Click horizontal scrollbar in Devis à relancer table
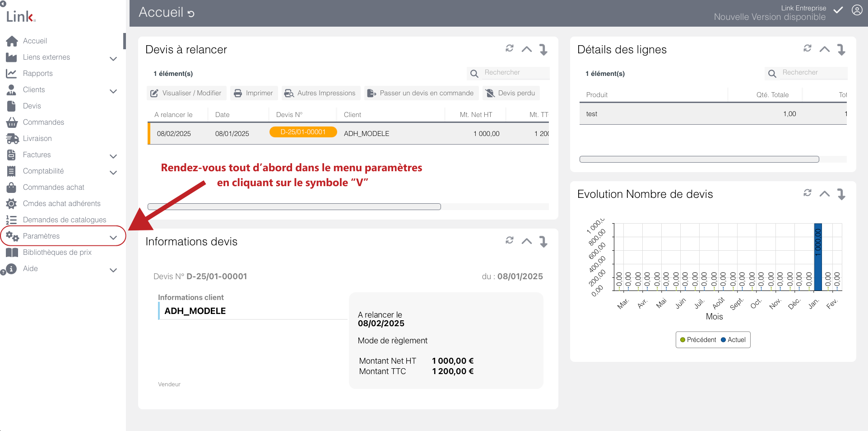Image resolution: width=868 pixels, height=431 pixels. pyautogui.click(x=294, y=207)
